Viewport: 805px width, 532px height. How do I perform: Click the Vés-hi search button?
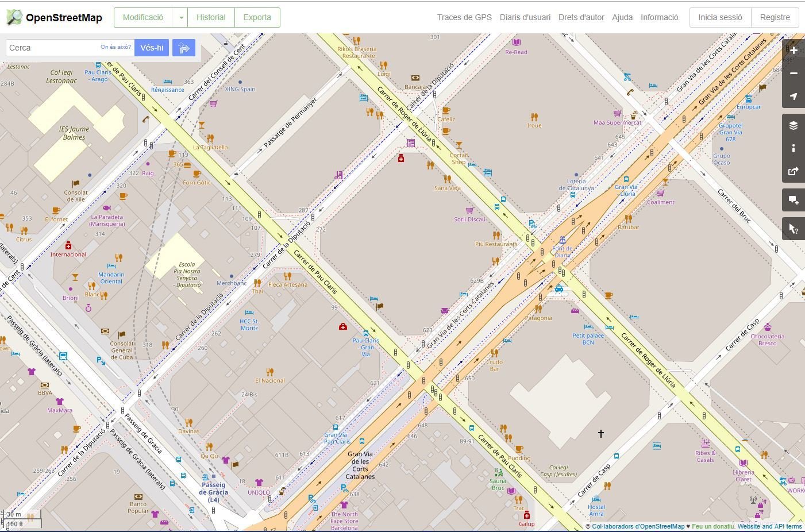(152, 48)
